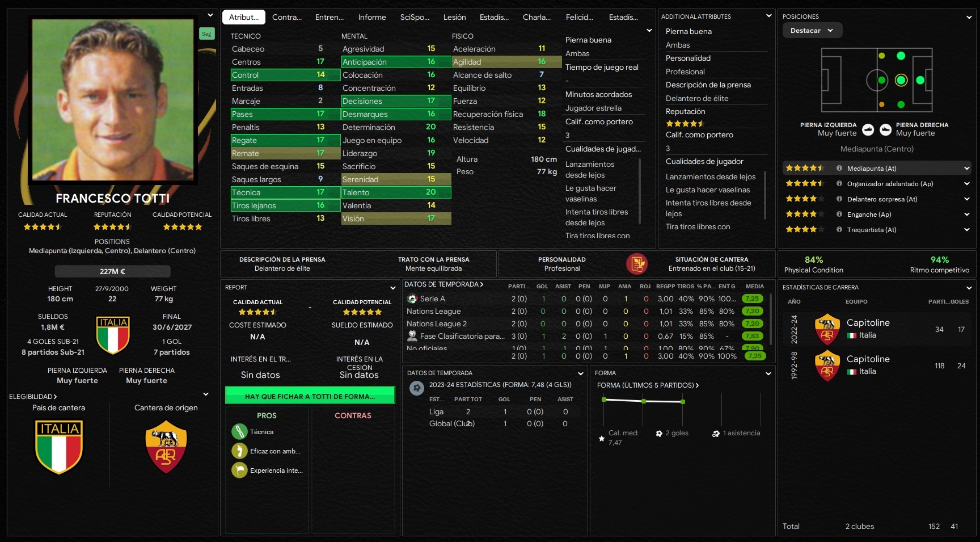Click info icon for Mediapunta (At) role
This screenshot has height=542, width=980.
839,169
